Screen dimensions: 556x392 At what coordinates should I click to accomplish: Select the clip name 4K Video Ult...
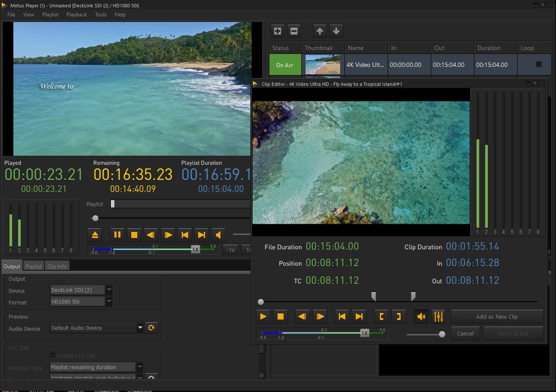365,65
